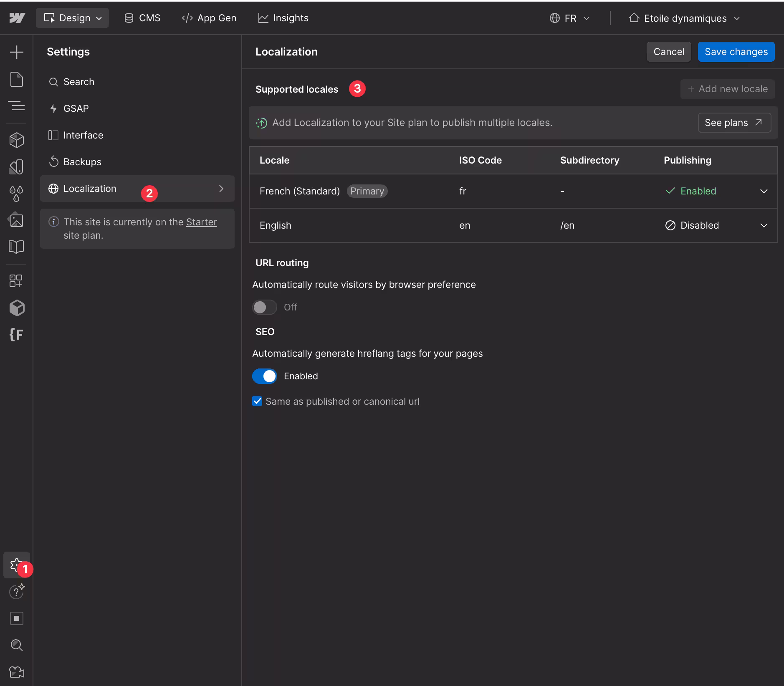Switch to the Insights tab

(x=283, y=18)
